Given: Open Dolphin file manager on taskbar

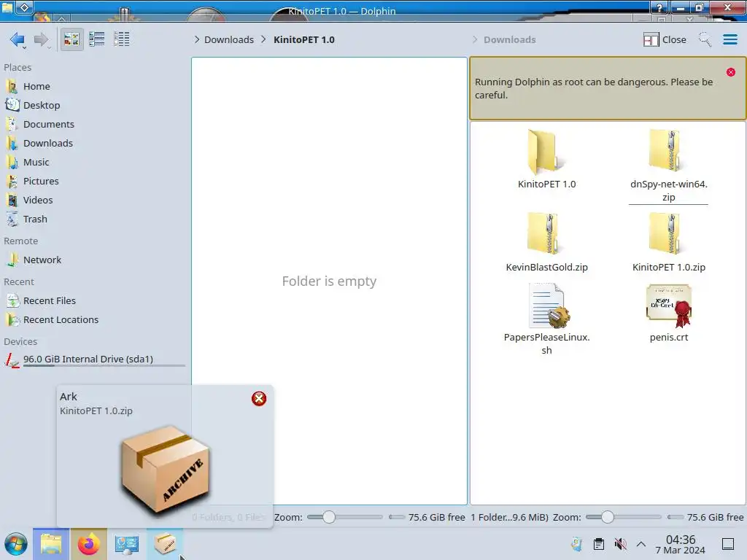Looking at the screenshot, I should (51, 544).
